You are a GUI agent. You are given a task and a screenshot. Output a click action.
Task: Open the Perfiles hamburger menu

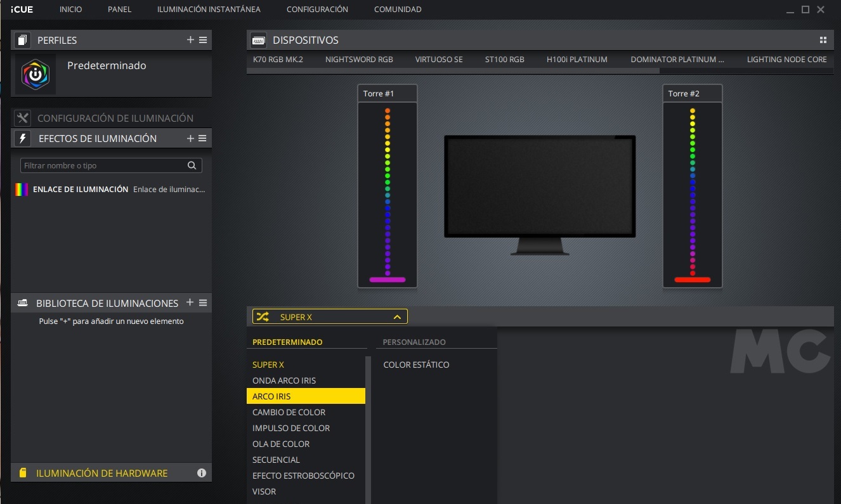coord(203,40)
